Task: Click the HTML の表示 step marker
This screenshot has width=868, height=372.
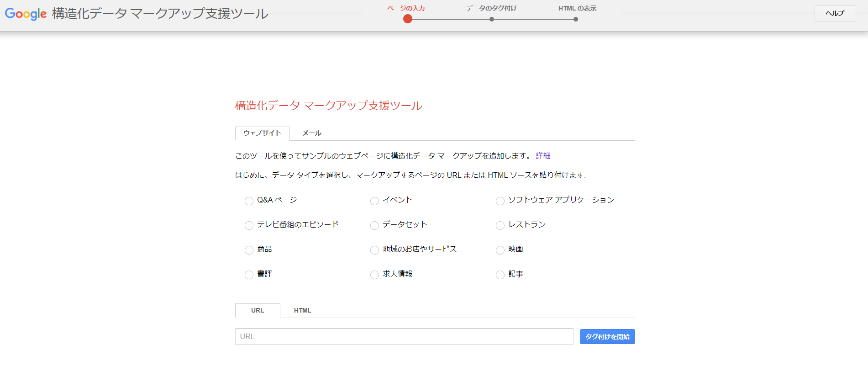Action: 576,19
